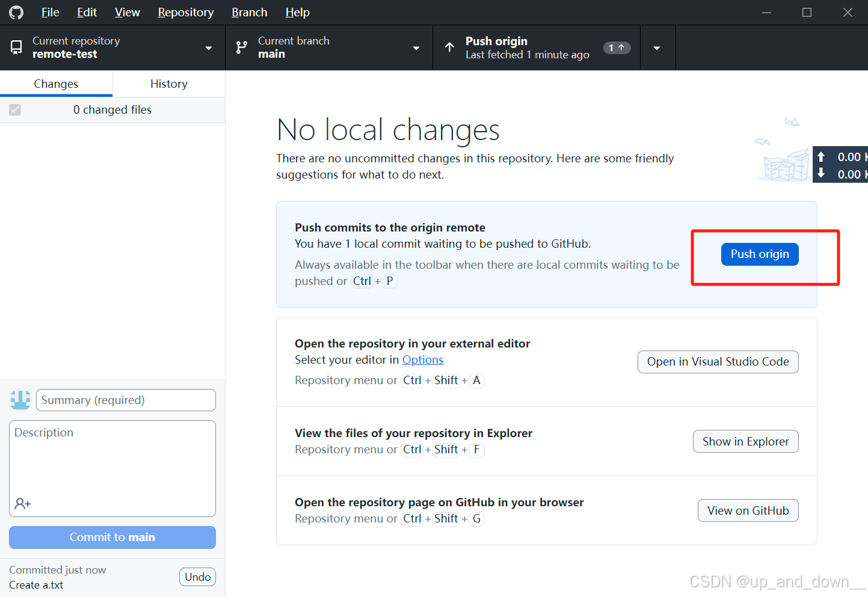Click the up arrow icon beside Push origin

tap(449, 47)
